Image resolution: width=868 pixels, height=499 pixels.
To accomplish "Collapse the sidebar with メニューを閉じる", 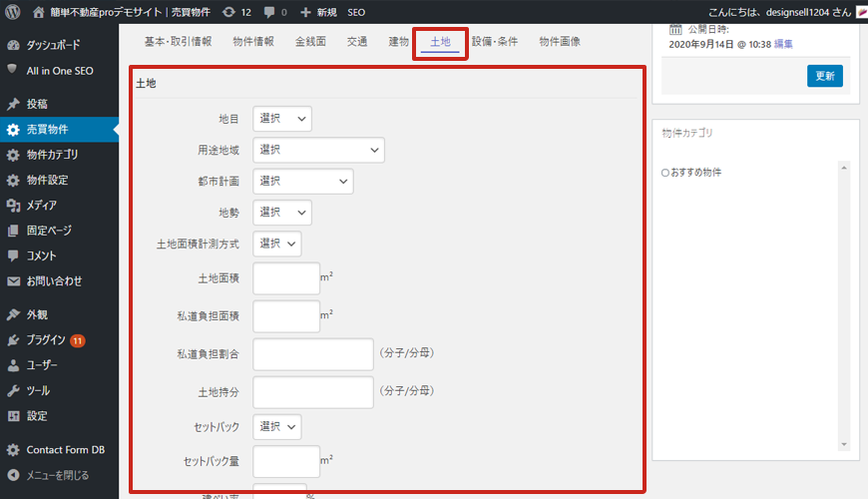I will [x=55, y=475].
